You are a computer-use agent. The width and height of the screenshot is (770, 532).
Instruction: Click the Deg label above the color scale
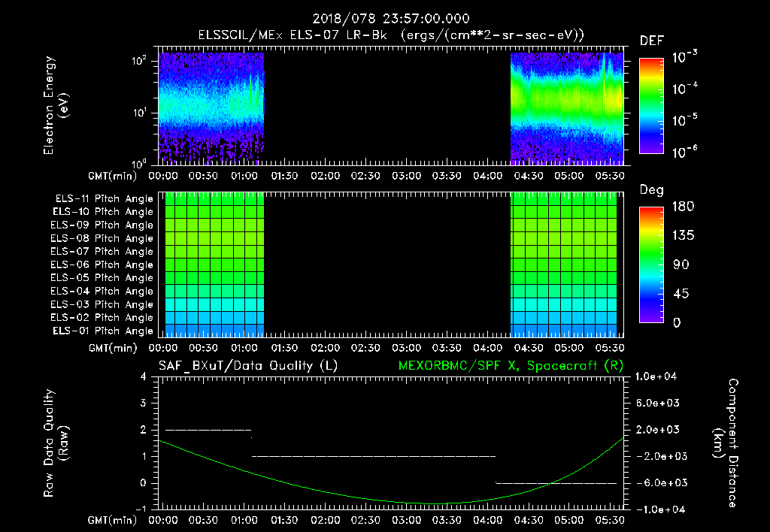click(652, 190)
